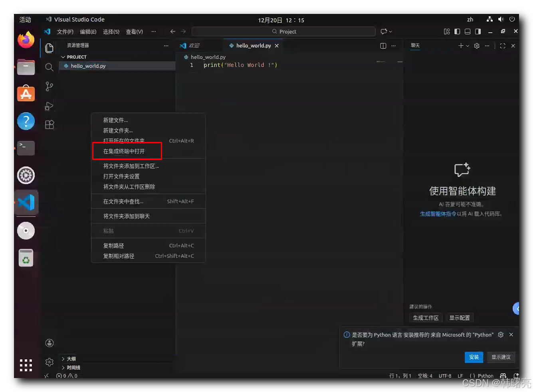
Task: Toggle the secondary sidebar visibility
Action: click(x=478, y=31)
